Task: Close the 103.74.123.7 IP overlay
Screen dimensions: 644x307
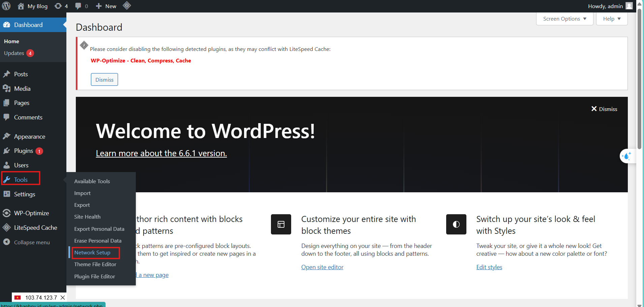Action: point(63,298)
